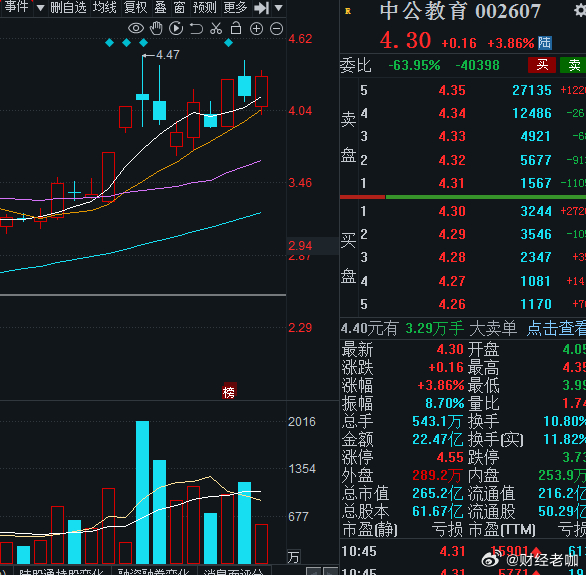Select buy level 2 price 4.29
This screenshot has width=586, height=575.
click(x=452, y=234)
